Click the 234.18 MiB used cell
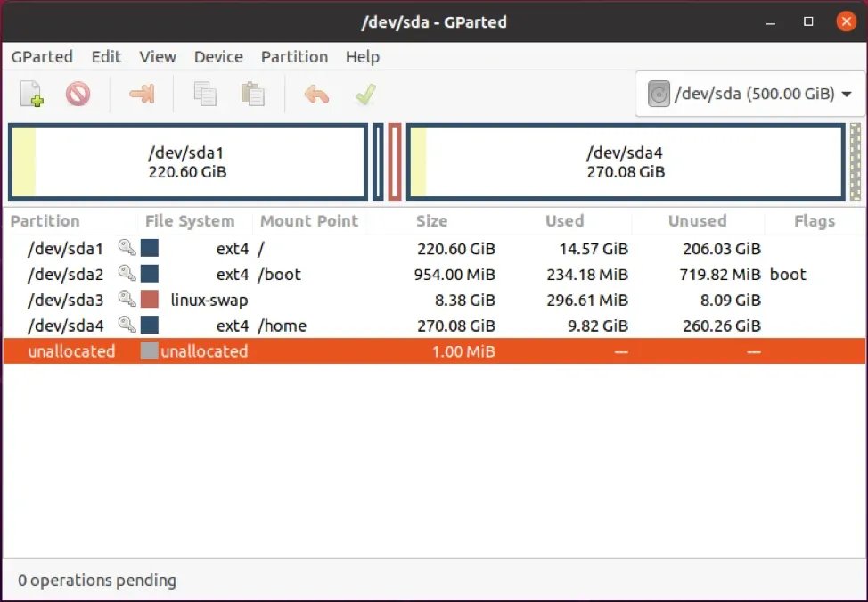Viewport: 868px width, 602px height. 587,274
